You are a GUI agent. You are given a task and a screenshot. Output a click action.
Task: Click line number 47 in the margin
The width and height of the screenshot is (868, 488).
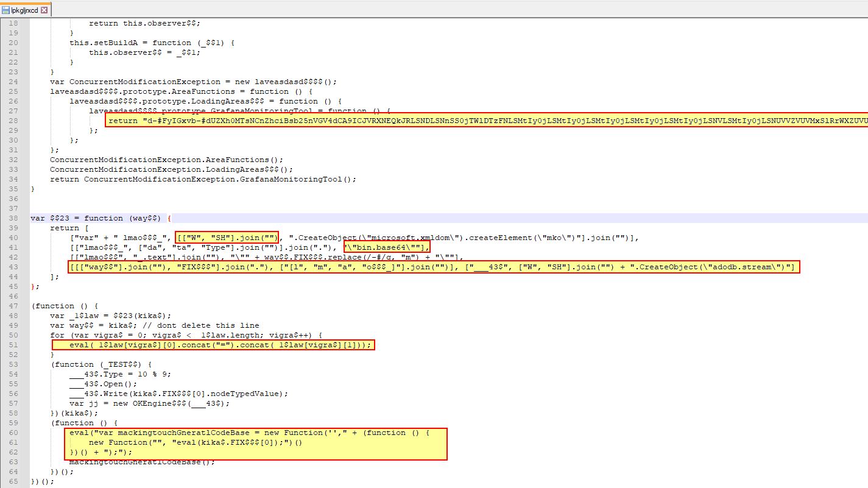coord(14,306)
